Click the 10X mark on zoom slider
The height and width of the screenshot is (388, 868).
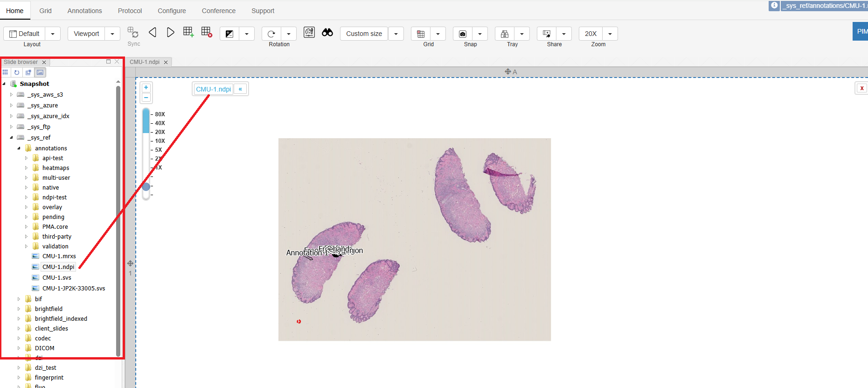point(160,141)
